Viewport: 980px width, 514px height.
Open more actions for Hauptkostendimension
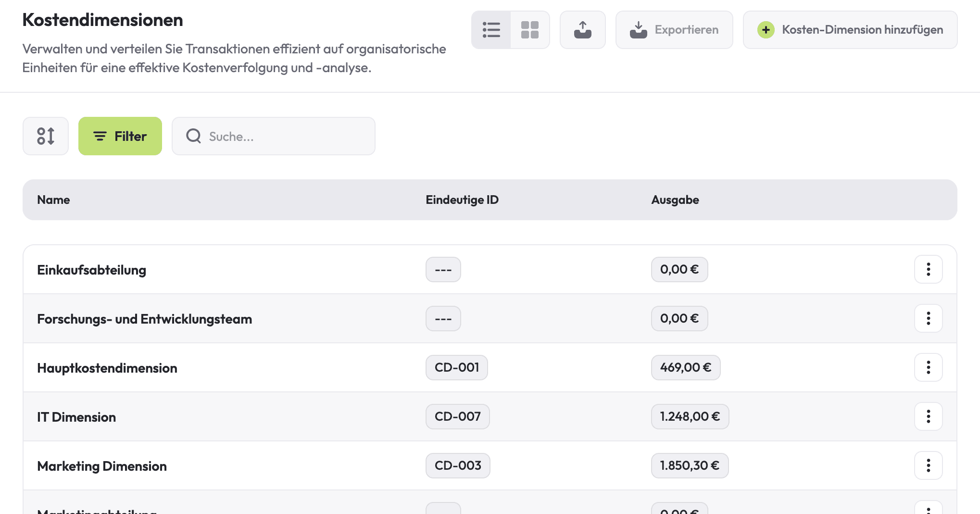pyautogui.click(x=928, y=367)
